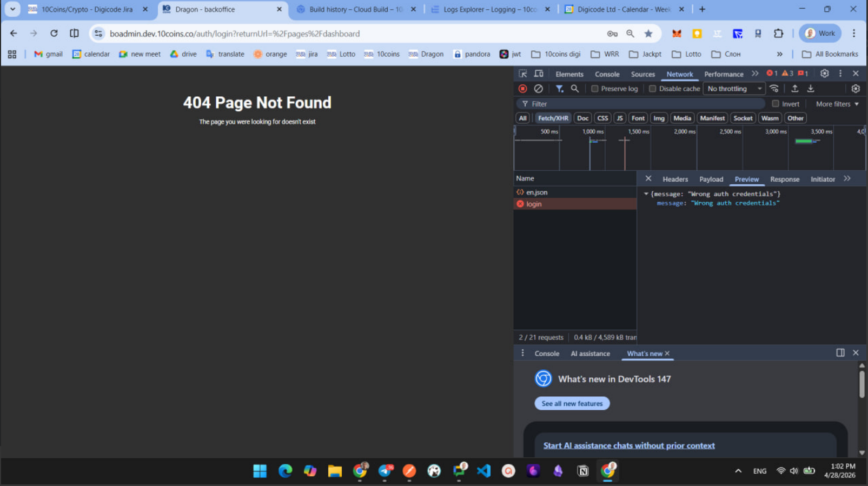Enable Disable cache checkbox
The image size is (868, 486).
(x=652, y=89)
